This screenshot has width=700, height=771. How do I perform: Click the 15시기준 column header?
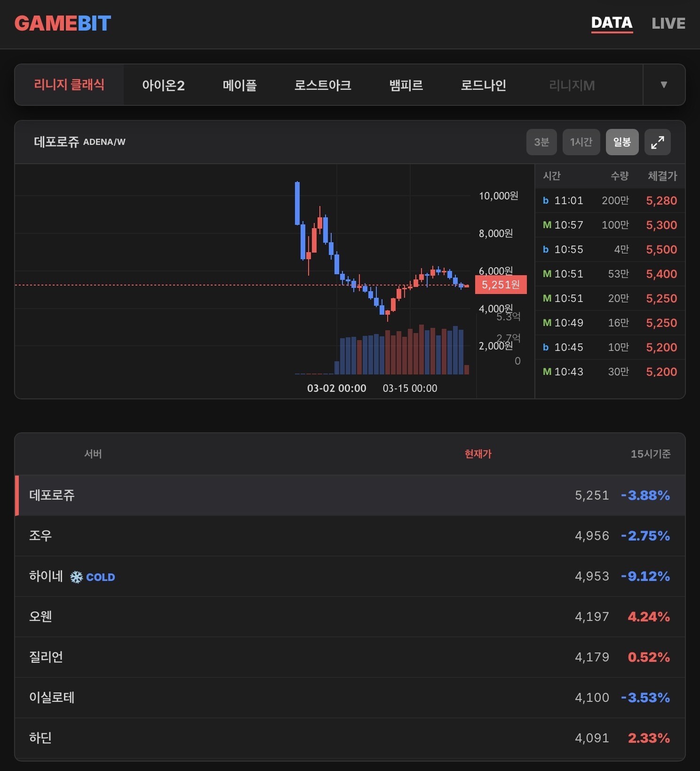click(650, 454)
